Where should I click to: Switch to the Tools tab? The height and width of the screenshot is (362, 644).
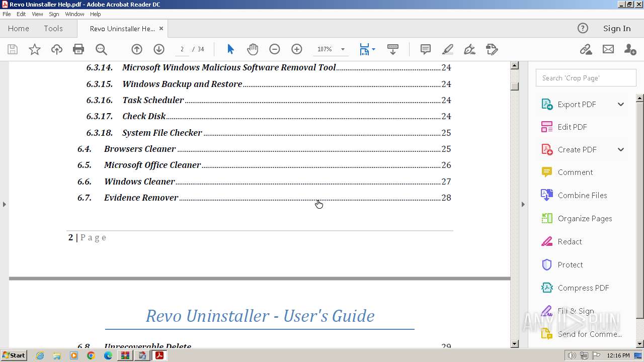click(53, 29)
